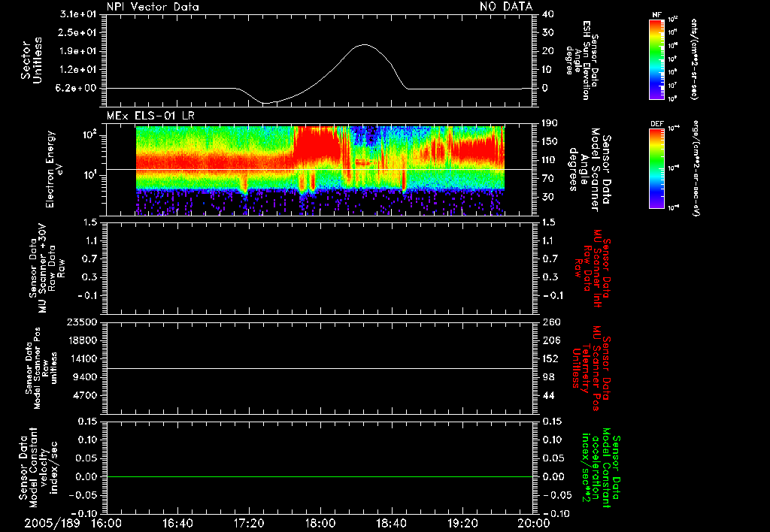Select the 'MEx ELS-01 LR' panel title
Viewport: 770px width, 532px height.
coord(150,116)
